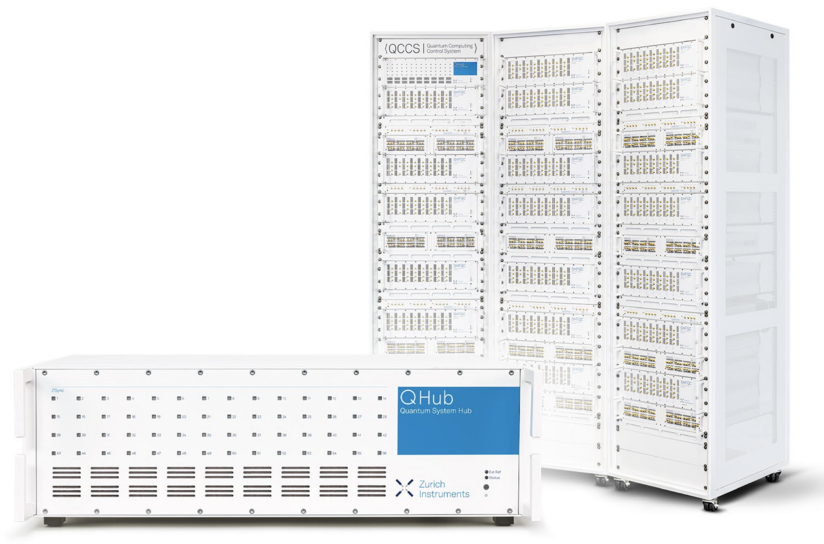Click the 'QHub' title on the blue panel
Image resolution: width=824 pixels, height=544 pixels.
click(x=426, y=397)
